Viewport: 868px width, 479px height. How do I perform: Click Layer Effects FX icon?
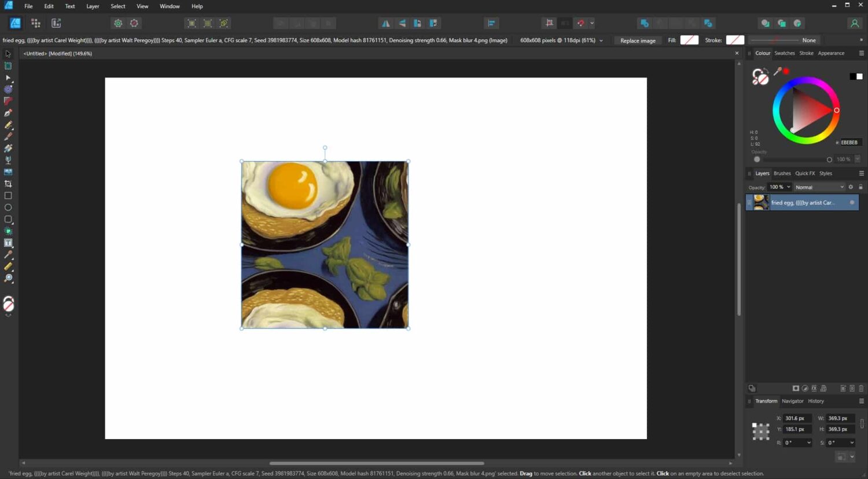pyautogui.click(x=814, y=388)
